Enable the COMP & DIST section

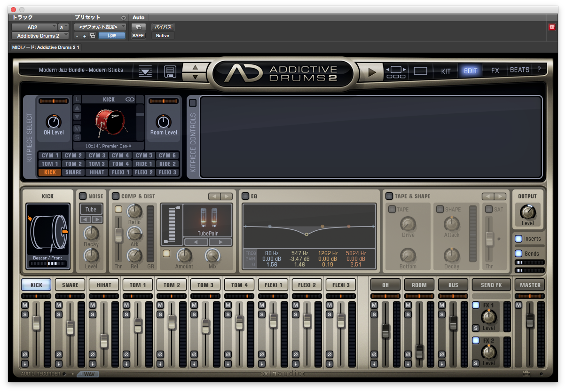[116, 196]
